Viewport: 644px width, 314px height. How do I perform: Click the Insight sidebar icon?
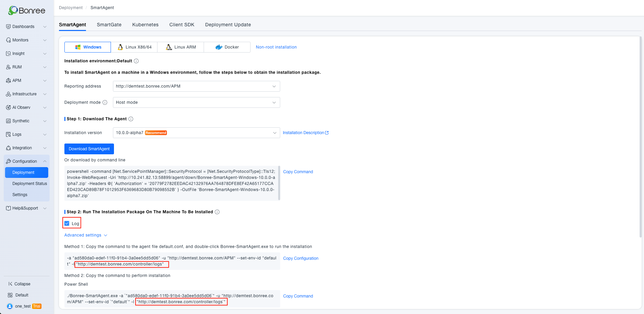coord(8,54)
